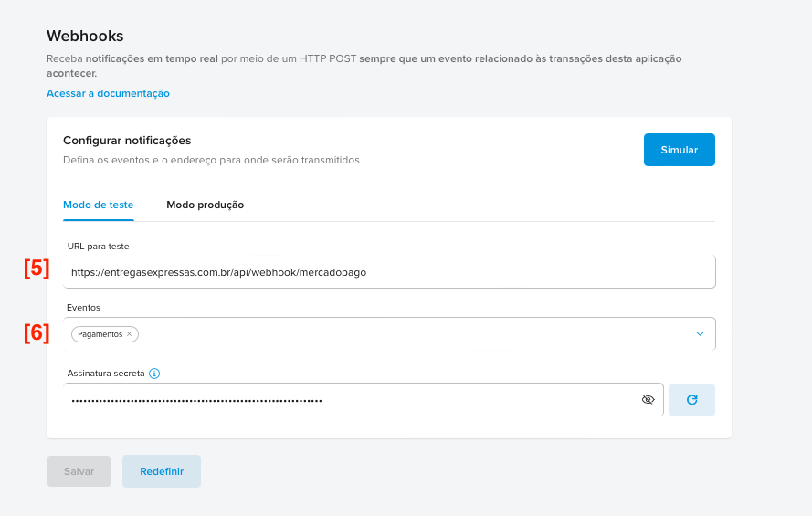Expand the Eventos dropdown chevron

point(700,334)
